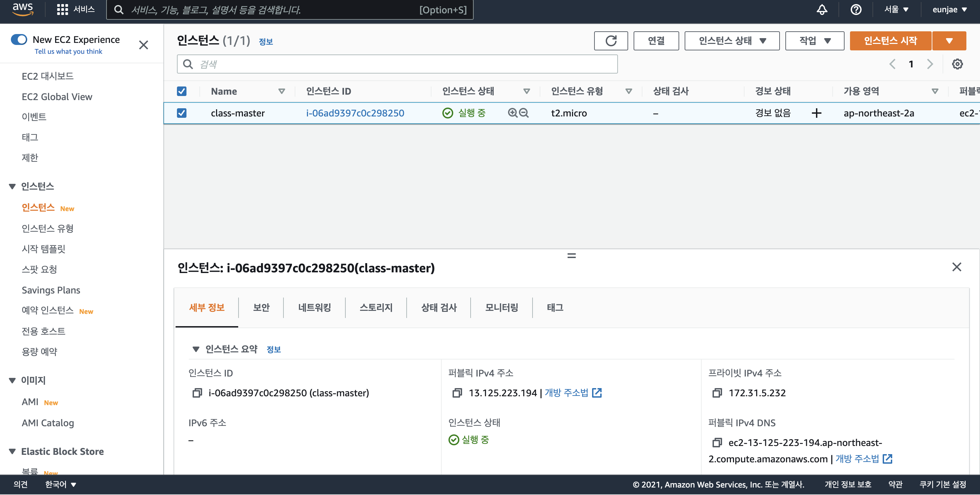
Task: Open Savings Plans in sidebar
Action: tap(51, 290)
